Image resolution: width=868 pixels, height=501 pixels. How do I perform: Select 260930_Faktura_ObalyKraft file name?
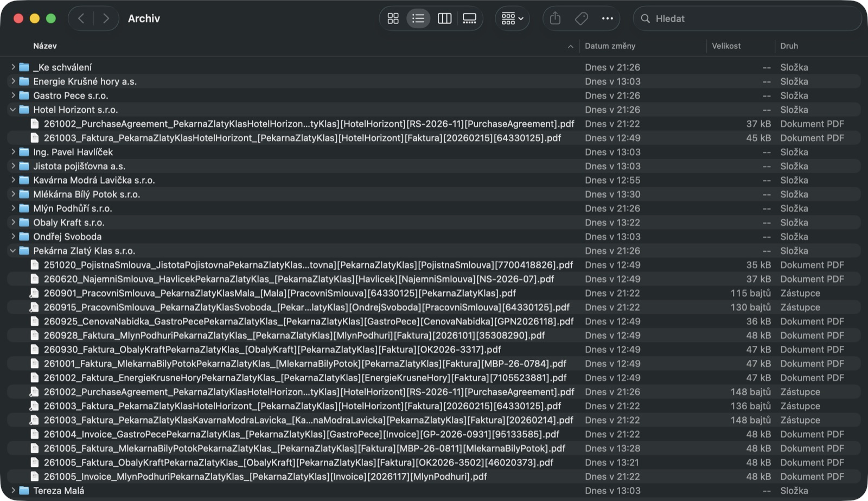(272, 350)
